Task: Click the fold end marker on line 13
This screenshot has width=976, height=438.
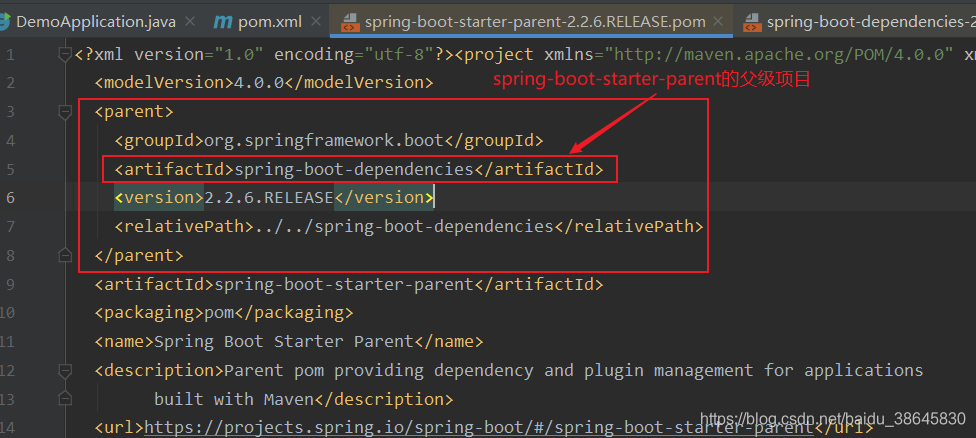Action: click(65, 399)
